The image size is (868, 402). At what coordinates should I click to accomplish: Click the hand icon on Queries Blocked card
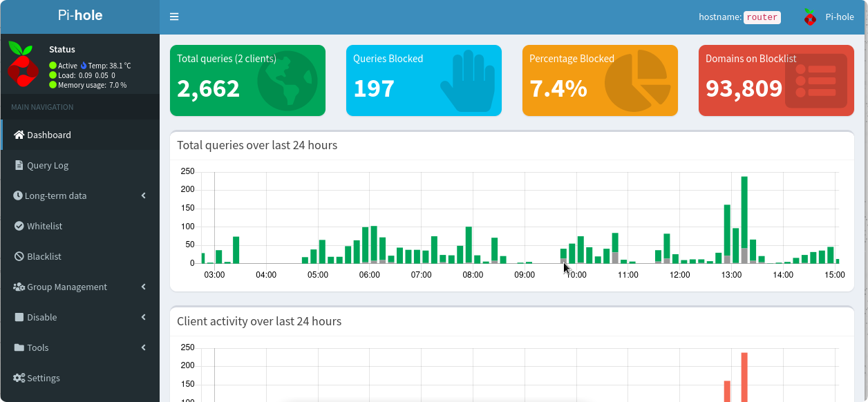(468, 81)
